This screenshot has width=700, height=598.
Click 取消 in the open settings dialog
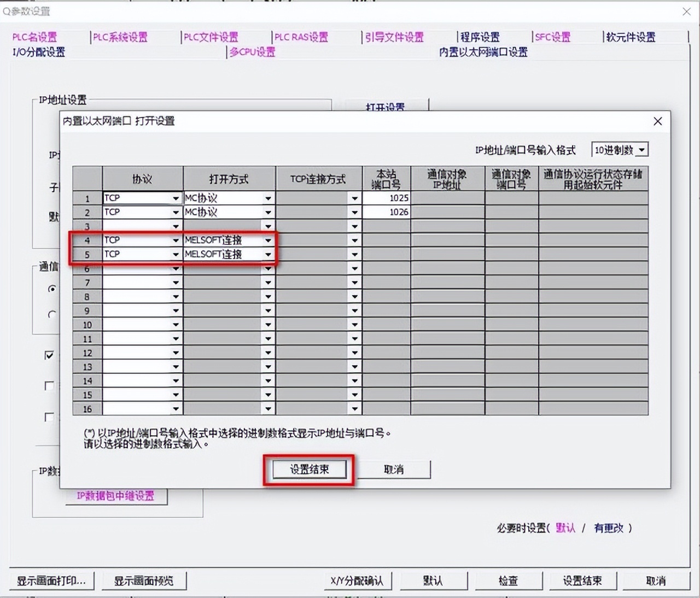394,469
